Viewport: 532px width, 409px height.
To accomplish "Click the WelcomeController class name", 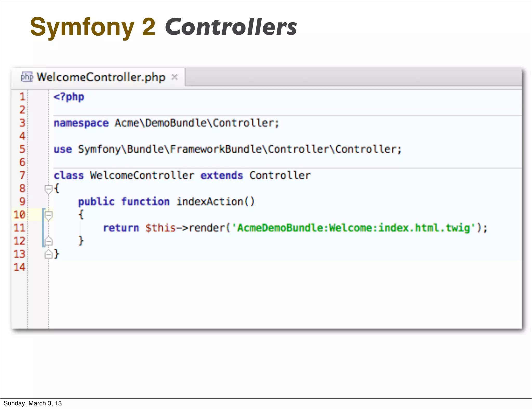I will coord(142,175).
